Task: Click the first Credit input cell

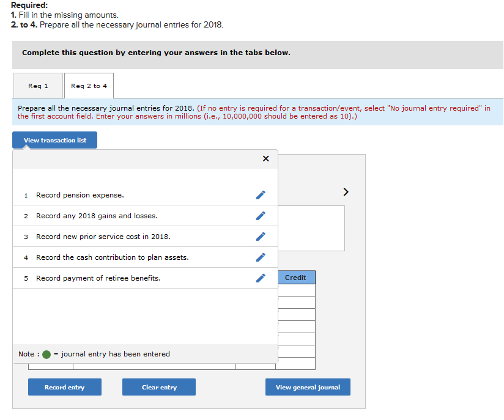Action: point(297,290)
